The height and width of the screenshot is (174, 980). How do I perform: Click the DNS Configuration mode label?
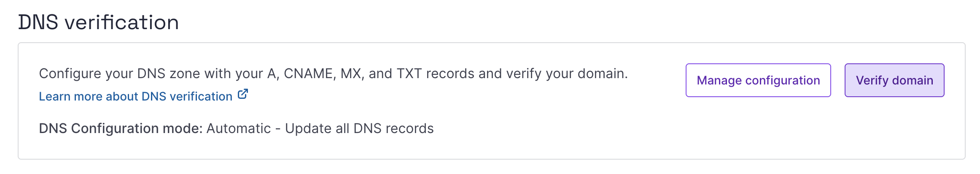121,128
